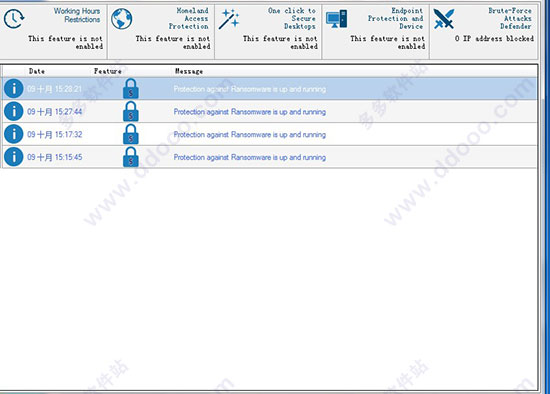Select the date 09 十月 15:28:21
The height and width of the screenshot is (394, 550).
pyautogui.click(x=54, y=89)
